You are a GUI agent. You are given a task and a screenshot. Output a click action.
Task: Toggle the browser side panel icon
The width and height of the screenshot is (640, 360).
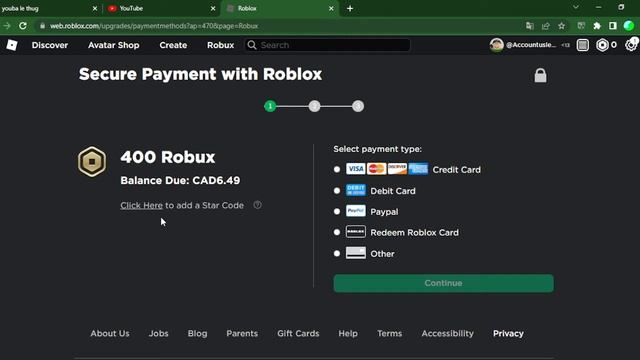pos(613,26)
